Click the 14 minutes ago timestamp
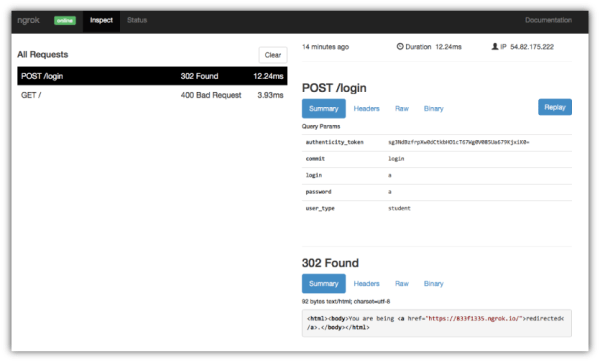This screenshot has width=600, height=362. (325, 47)
